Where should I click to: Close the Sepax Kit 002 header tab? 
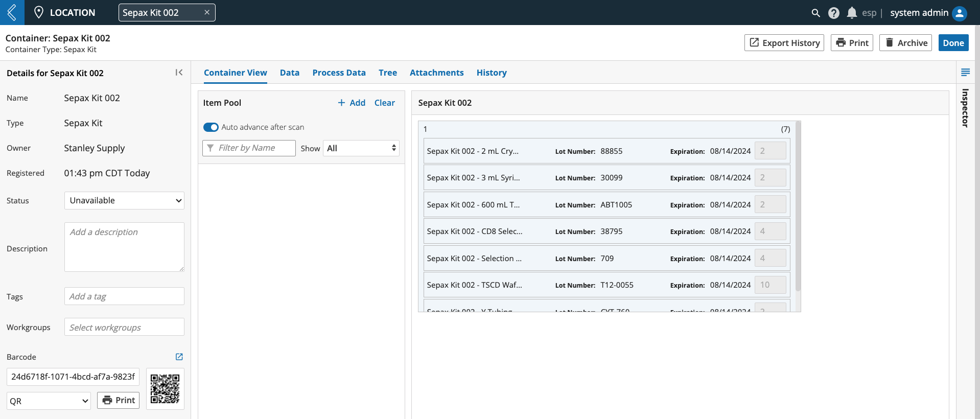pyautogui.click(x=207, y=12)
